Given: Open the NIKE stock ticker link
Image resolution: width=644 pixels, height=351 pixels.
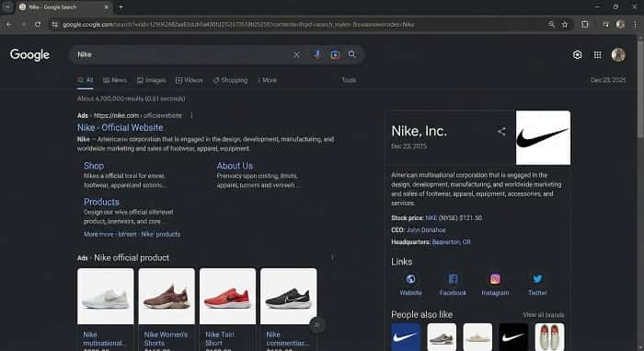Looking at the screenshot, I should pyautogui.click(x=431, y=218).
